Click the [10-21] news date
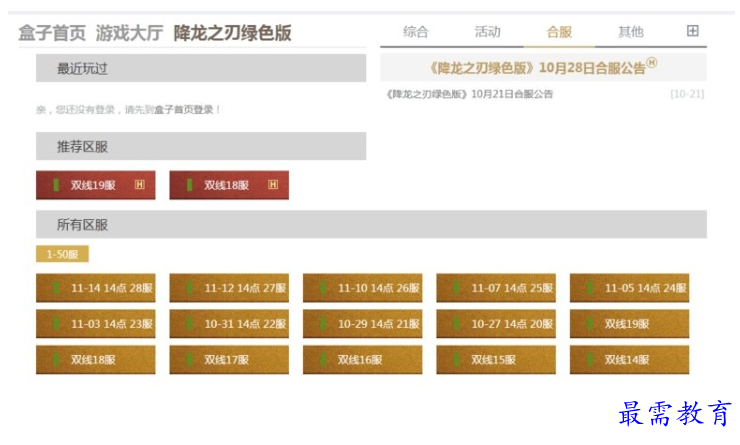Image resolution: width=740 pixels, height=445 pixels. 687,94
